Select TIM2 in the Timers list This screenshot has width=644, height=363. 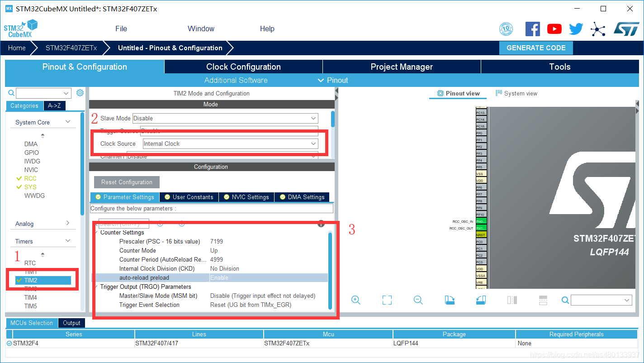click(43, 280)
